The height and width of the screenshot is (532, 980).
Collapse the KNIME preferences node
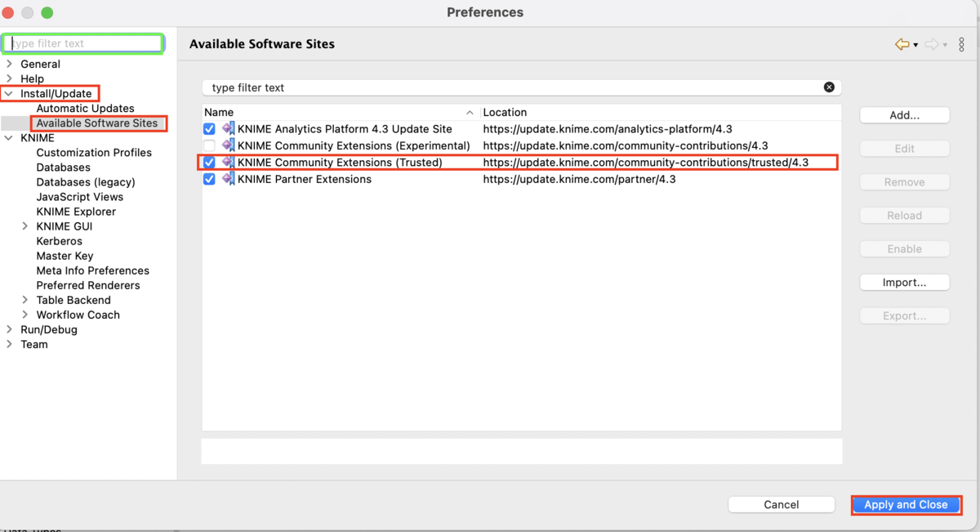[x=9, y=138]
